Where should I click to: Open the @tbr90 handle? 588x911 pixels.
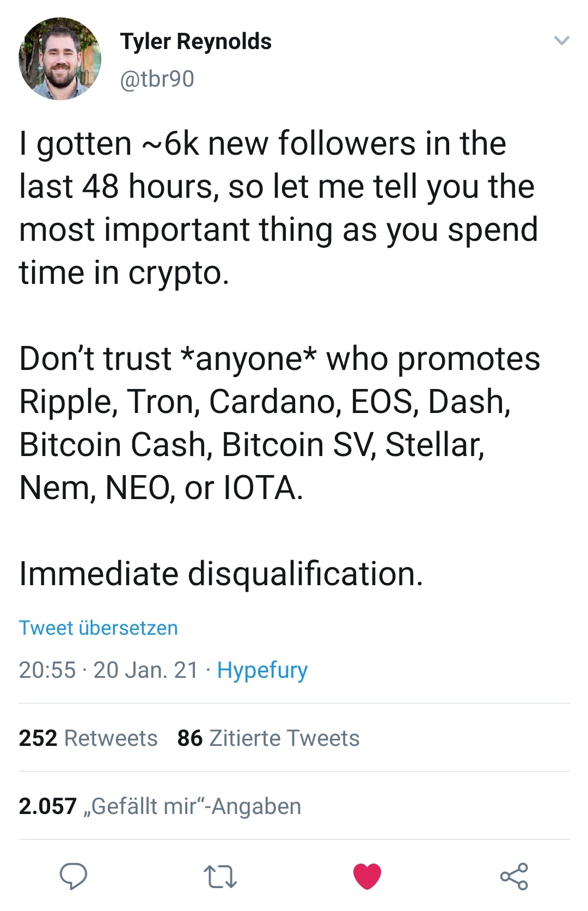click(157, 79)
